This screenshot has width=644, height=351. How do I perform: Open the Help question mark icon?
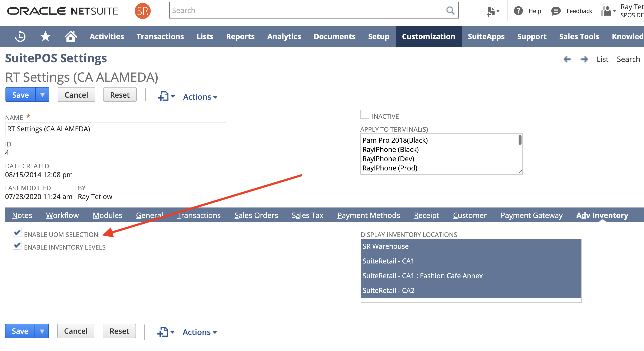coord(518,11)
